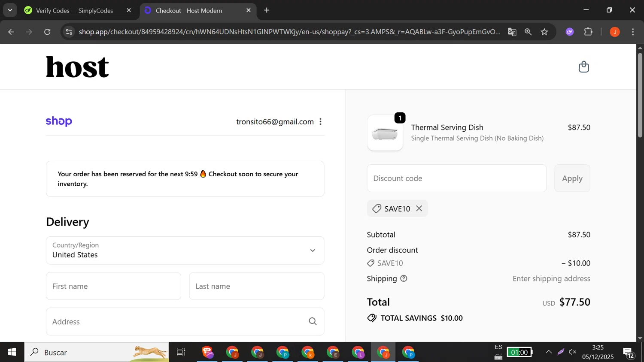Switch to Verify Codes — SimplyCodes tab
This screenshot has width=644, height=362.
[x=74, y=10]
